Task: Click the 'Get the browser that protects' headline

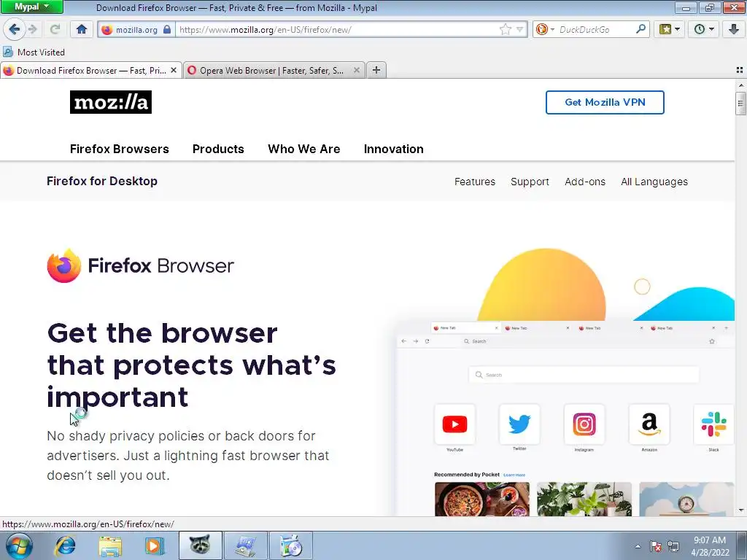Action: [x=192, y=365]
